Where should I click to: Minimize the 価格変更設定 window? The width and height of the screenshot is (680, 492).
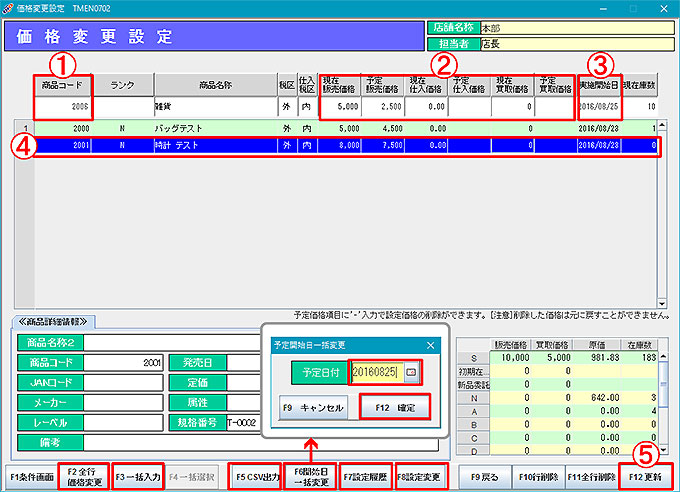(x=603, y=8)
